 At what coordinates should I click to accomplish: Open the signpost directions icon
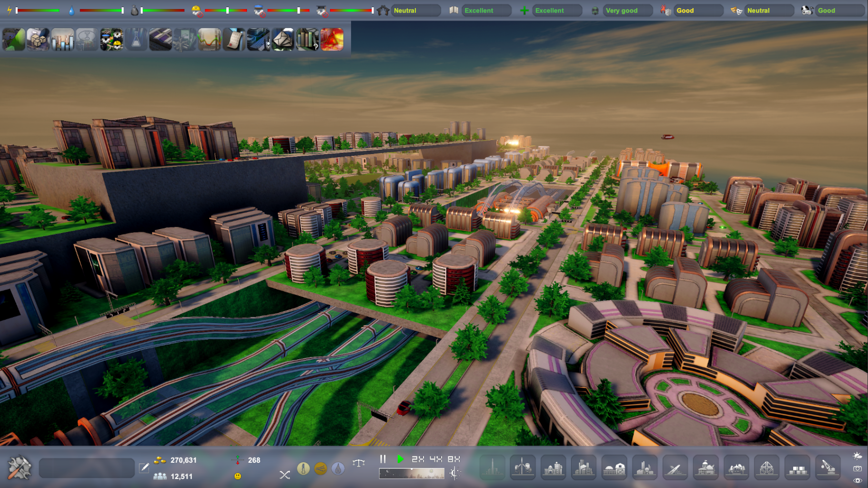click(185, 40)
